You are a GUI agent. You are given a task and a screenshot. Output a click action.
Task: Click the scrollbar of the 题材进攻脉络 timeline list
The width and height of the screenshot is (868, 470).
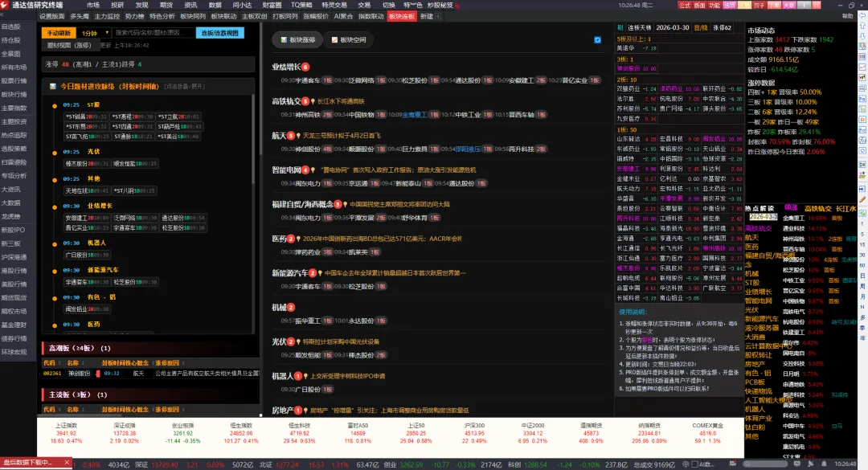tap(253, 138)
